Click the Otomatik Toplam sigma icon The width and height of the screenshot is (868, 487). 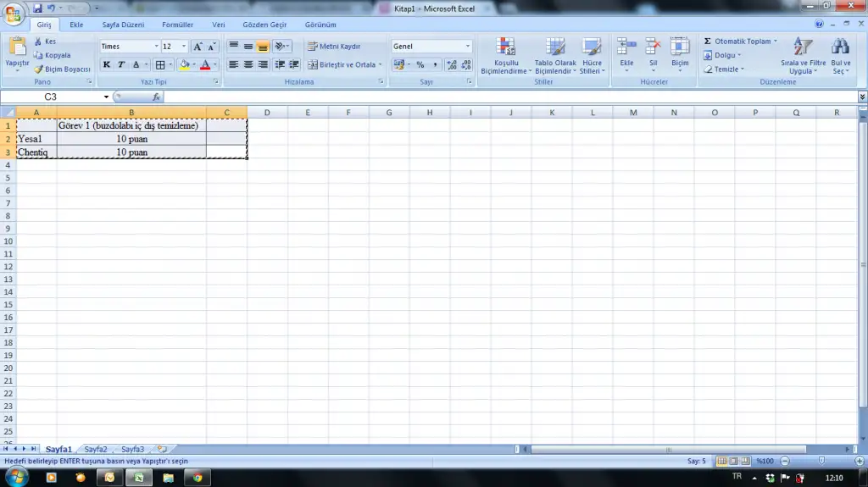[708, 42]
